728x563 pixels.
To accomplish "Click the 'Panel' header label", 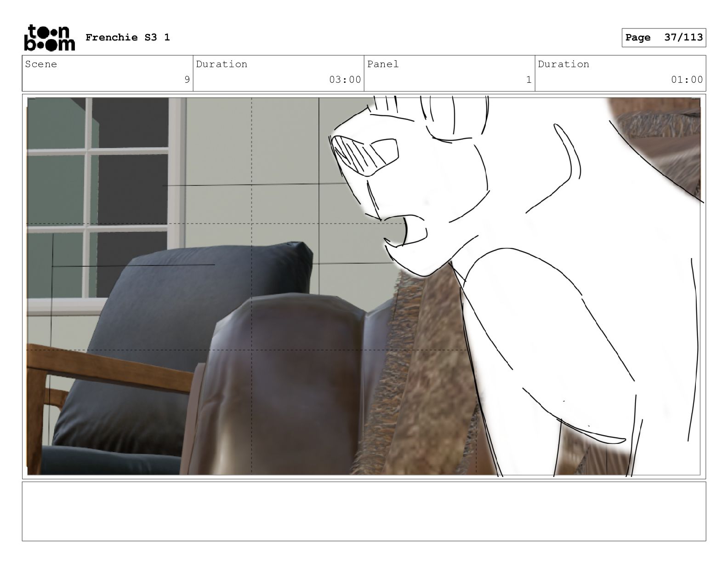I will (383, 64).
